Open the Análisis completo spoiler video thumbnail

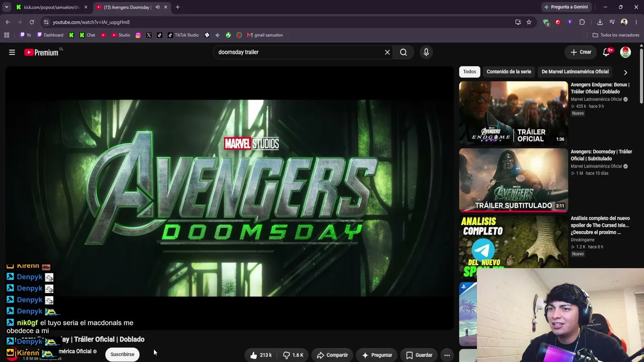(513, 245)
